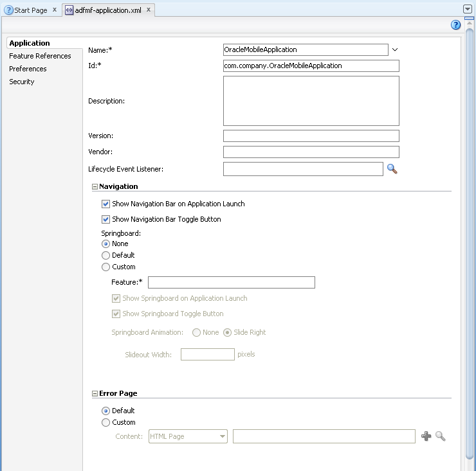Open the tab list dropdown arrow at top right
476x471 pixels.
[468, 9]
